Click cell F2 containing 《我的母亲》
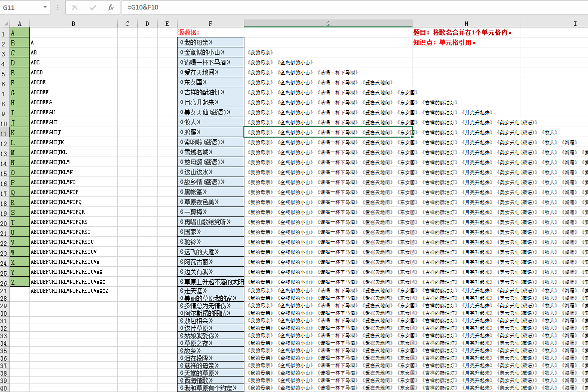 point(210,43)
